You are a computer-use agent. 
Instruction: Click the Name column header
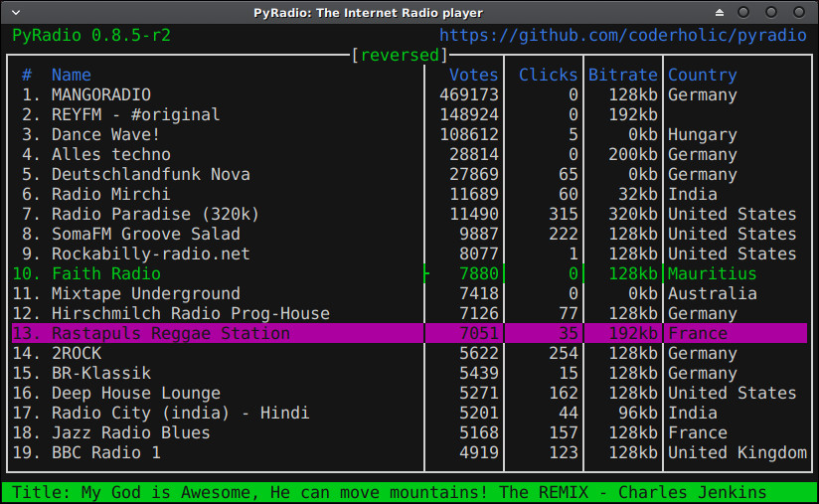click(71, 75)
